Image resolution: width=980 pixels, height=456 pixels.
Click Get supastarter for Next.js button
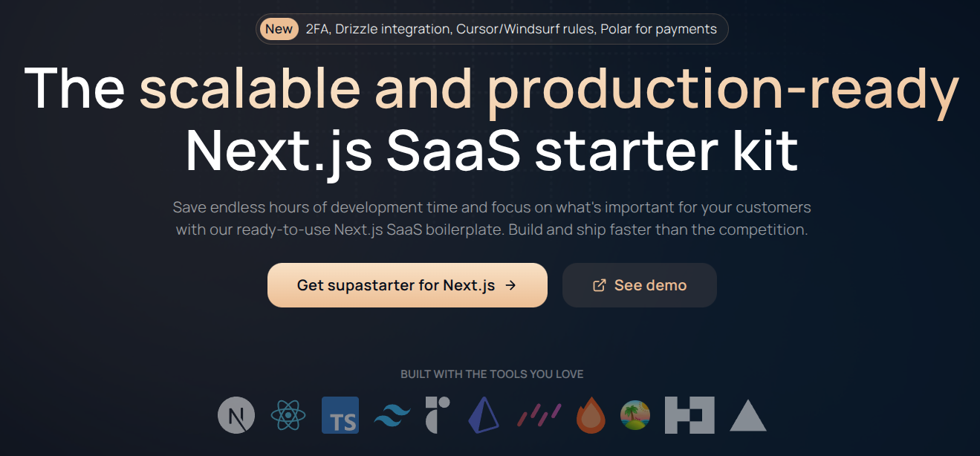pyautogui.click(x=407, y=285)
